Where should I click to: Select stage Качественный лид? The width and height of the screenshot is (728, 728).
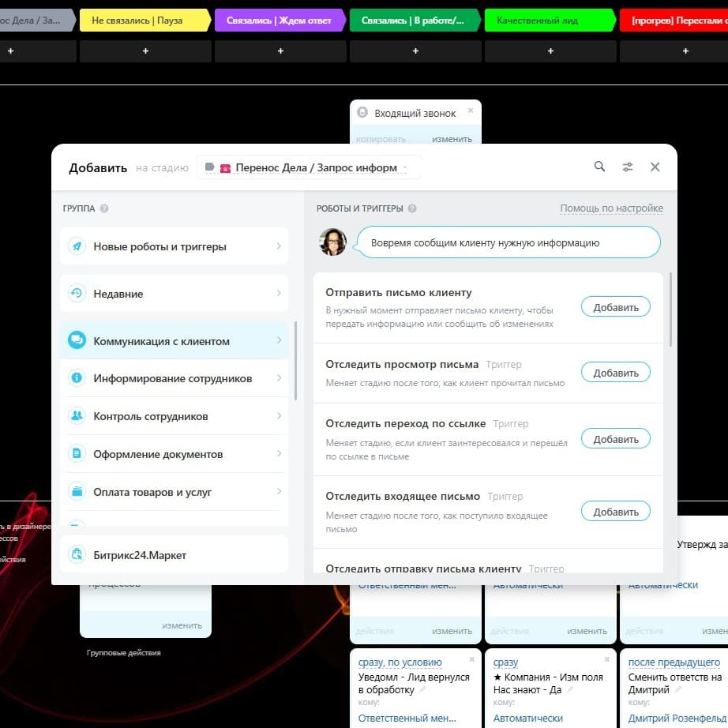(550, 21)
